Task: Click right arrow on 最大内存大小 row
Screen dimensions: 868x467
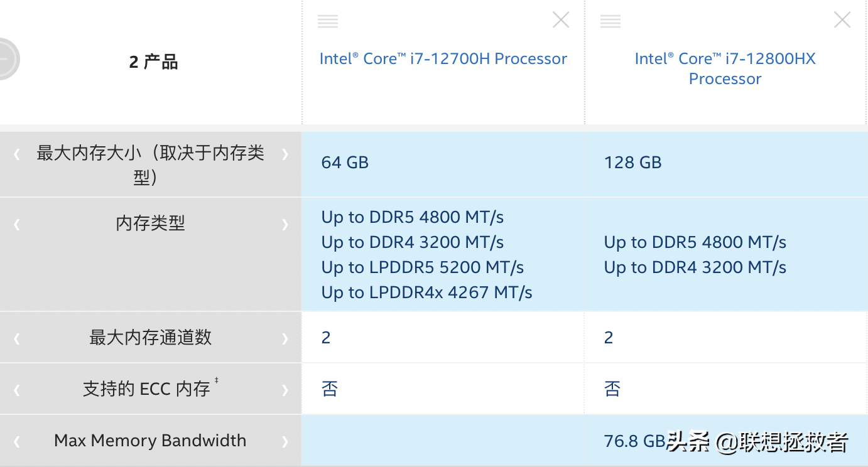Action: pyautogui.click(x=285, y=154)
